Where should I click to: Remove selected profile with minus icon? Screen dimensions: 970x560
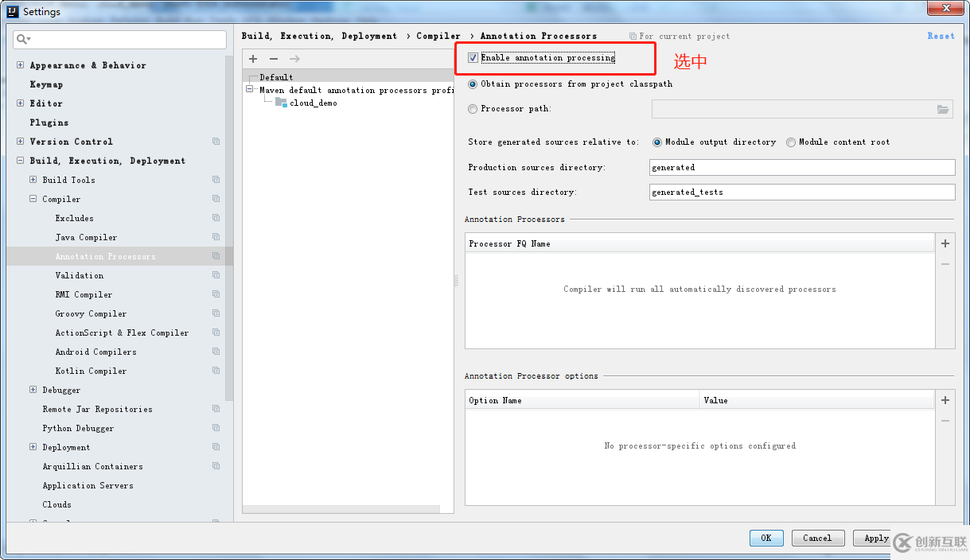[x=274, y=59]
